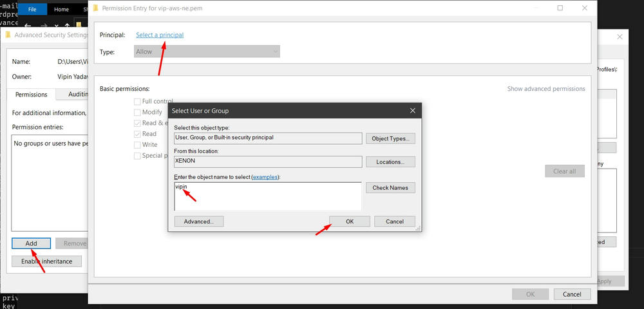Click the object name text box containing vipin

click(268, 196)
